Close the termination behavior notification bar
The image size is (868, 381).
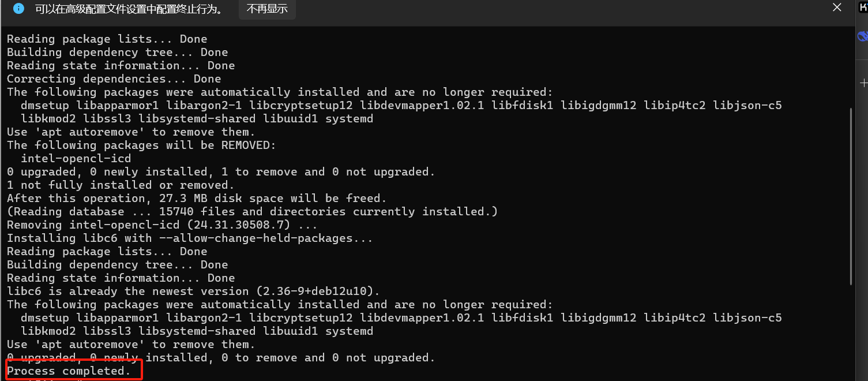pyautogui.click(x=837, y=8)
